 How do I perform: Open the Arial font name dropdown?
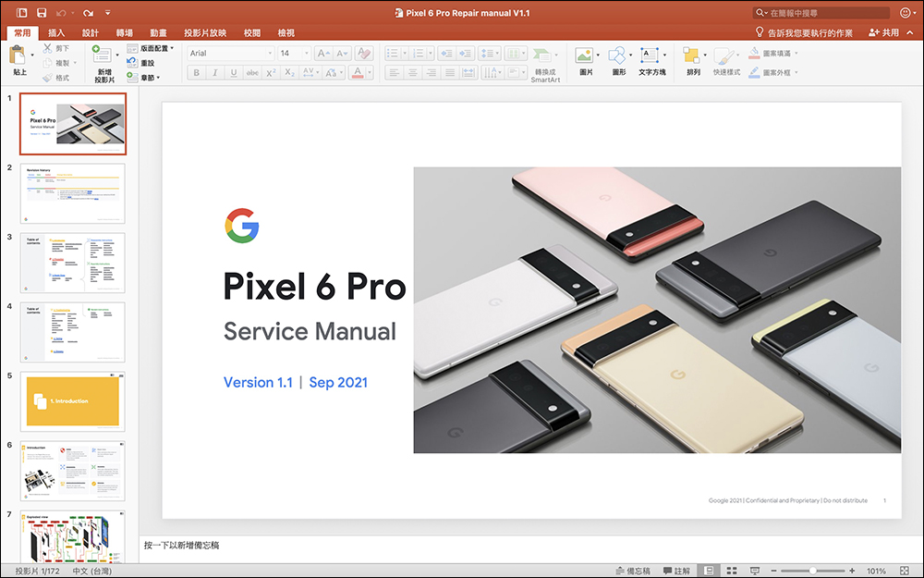click(271, 53)
